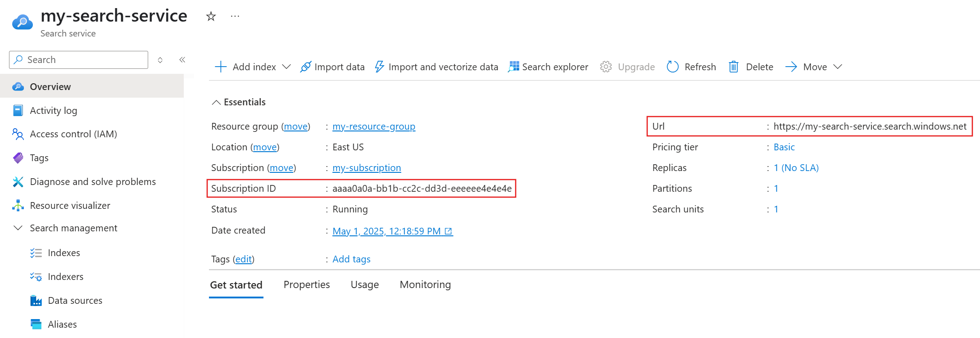Select Indexers in the sidebar
The width and height of the screenshot is (980, 338).
(x=66, y=277)
